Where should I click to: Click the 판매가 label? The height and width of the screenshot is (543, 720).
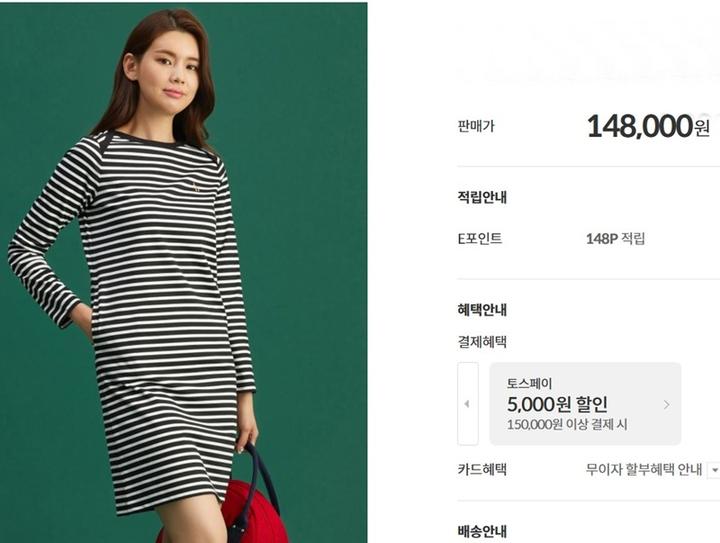pos(476,126)
